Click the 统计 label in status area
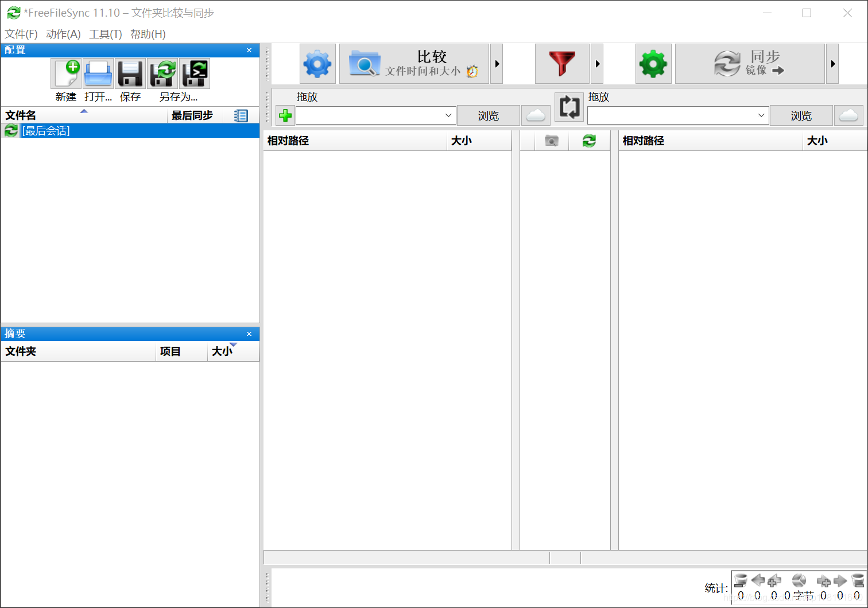Image resolution: width=868 pixels, height=608 pixels. (716, 588)
